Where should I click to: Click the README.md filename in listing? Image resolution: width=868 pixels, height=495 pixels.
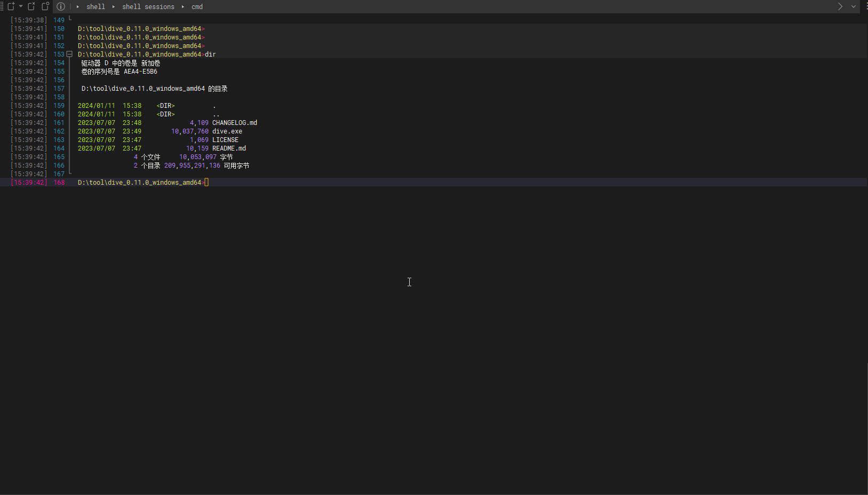pos(229,148)
